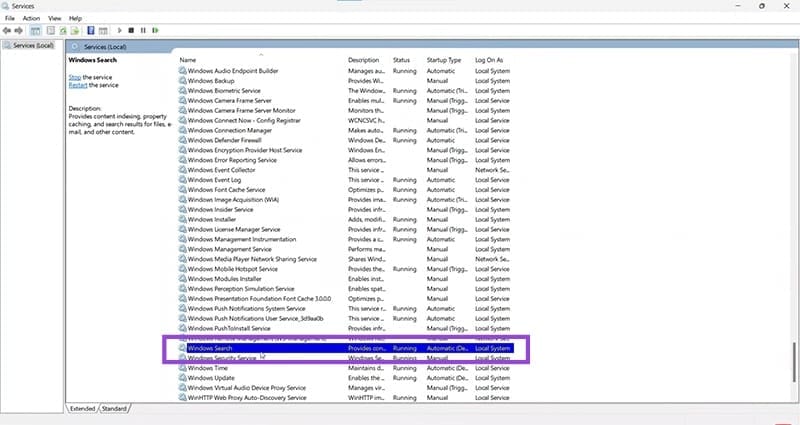
Task: Open the Help menu
Action: [76, 18]
